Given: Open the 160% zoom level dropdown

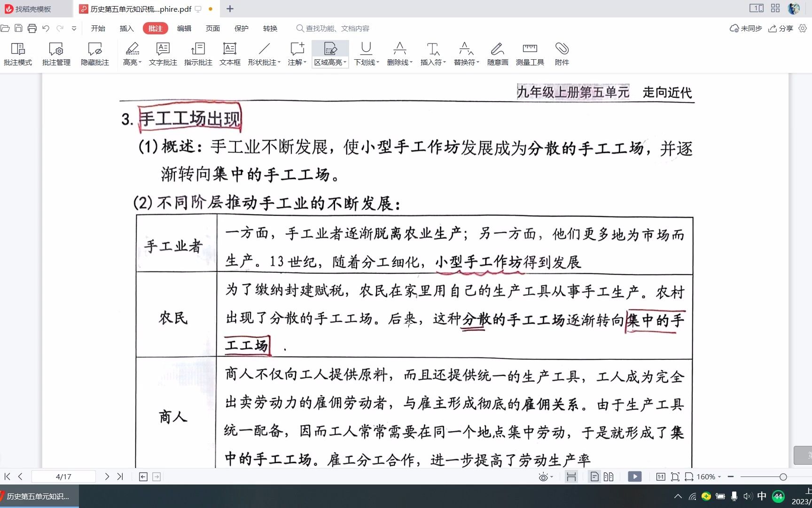Looking at the screenshot, I should [709, 476].
